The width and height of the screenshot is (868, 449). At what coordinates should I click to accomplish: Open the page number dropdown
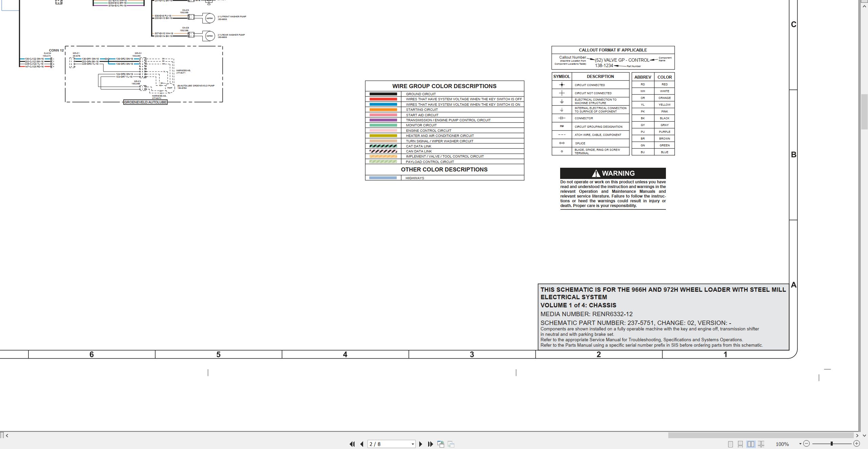(x=413, y=444)
